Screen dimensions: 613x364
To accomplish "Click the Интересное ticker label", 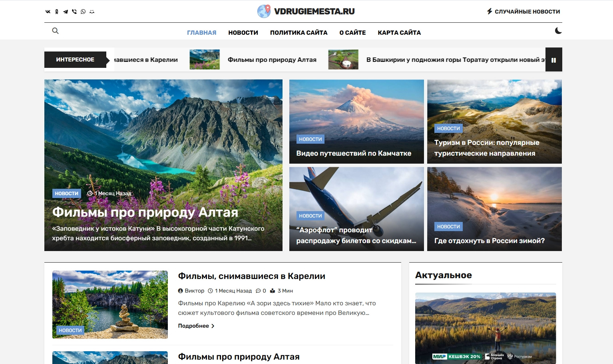I will click(x=75, y=59).
